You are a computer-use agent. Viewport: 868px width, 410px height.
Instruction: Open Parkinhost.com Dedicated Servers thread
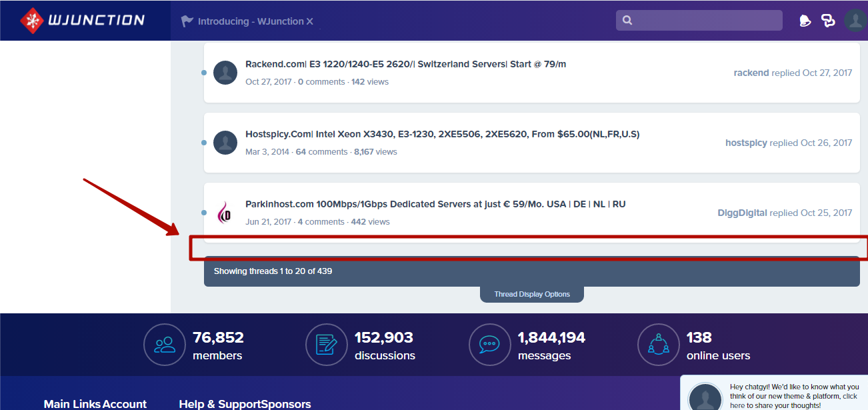(435, 204)
